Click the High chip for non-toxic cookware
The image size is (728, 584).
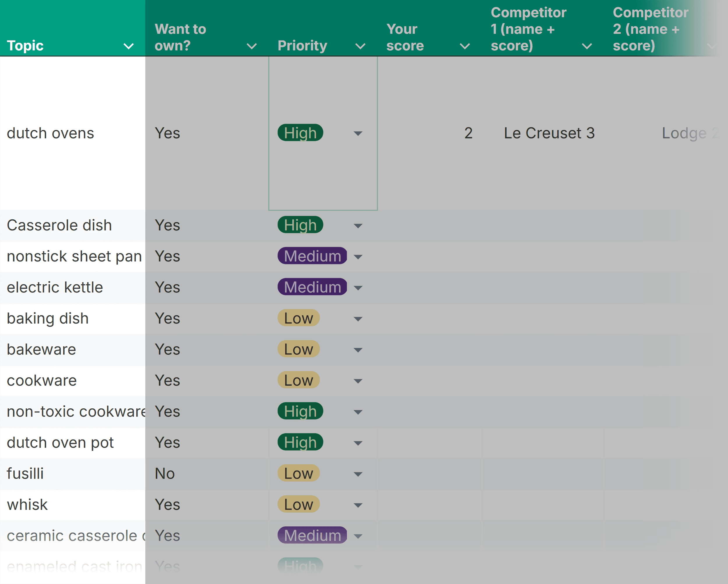300,411
